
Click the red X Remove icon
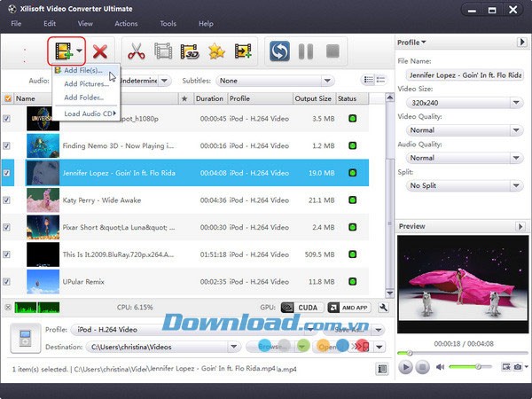coord(100,52)
